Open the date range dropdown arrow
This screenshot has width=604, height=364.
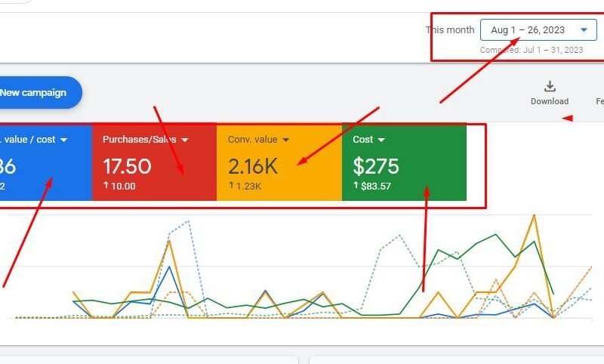tap(584, 30)
